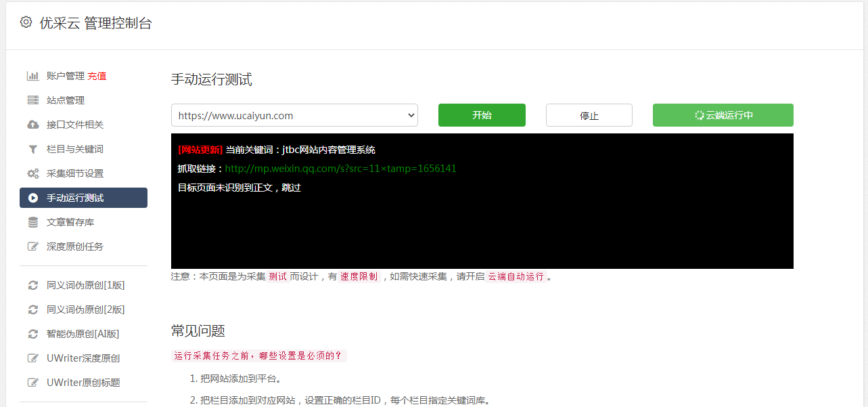Click the spinner icon in 云端运行中 button

(699, 115)
